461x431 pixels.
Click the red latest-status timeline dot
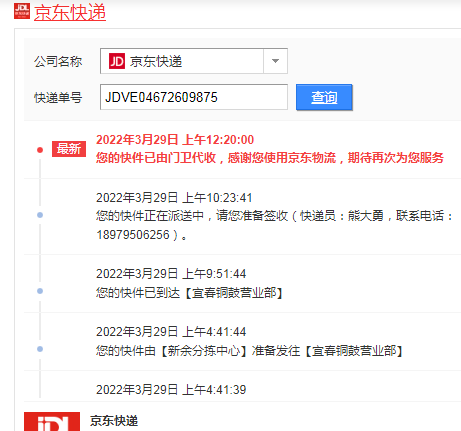tap(40, 150)
